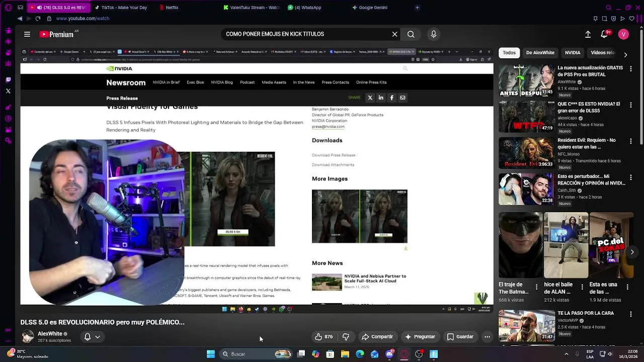Open the ad blocker shield icon
Viewport: 644px width, 362px height.
click(x=614, y=19)
